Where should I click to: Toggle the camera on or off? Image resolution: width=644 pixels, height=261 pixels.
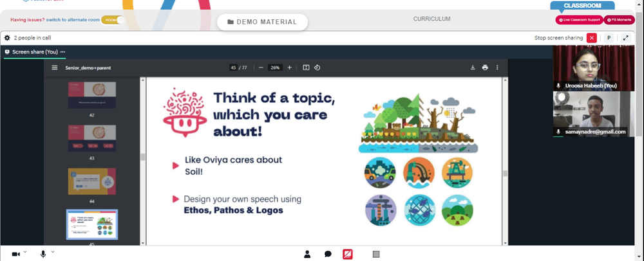[15, 255]
